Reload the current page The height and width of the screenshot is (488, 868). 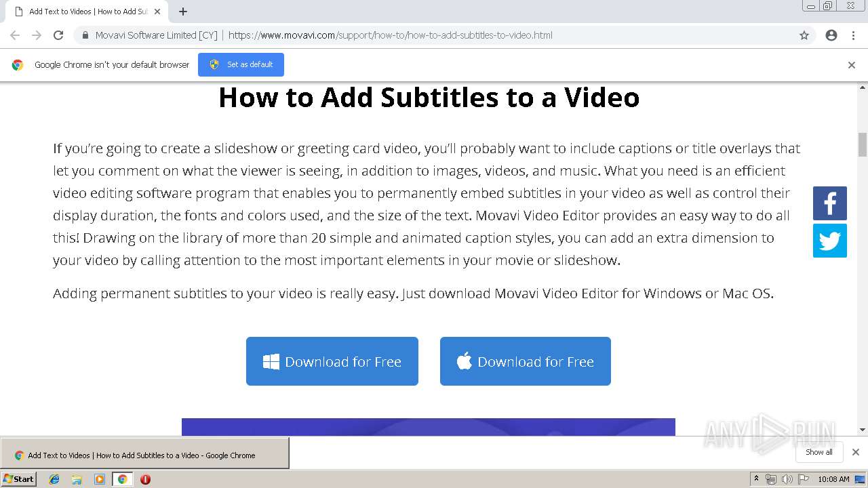[58, 35]
